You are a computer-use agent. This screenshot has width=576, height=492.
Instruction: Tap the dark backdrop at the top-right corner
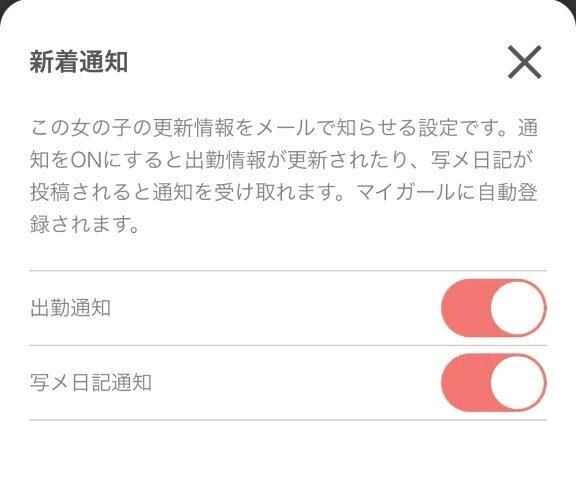click(x=571, y=7)
